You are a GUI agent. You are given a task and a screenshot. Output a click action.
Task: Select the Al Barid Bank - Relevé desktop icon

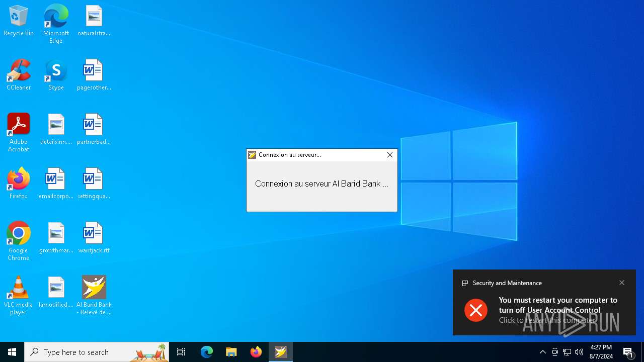94,296
